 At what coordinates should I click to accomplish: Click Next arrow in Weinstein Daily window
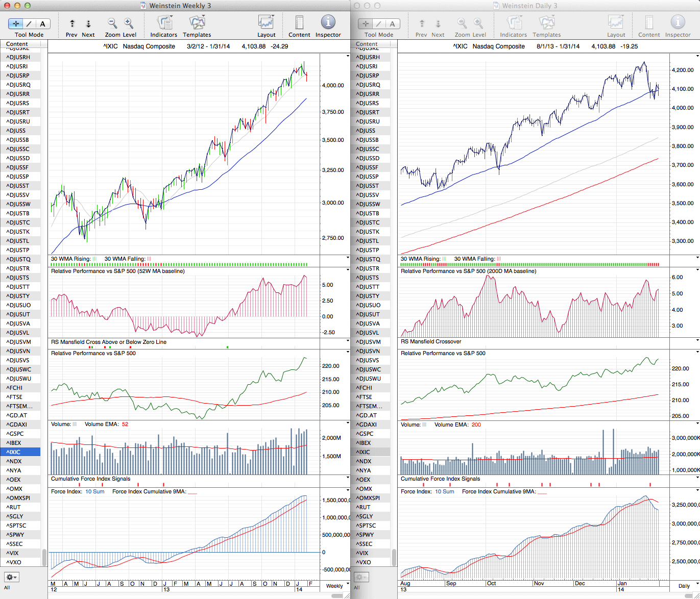pos(438,23)
